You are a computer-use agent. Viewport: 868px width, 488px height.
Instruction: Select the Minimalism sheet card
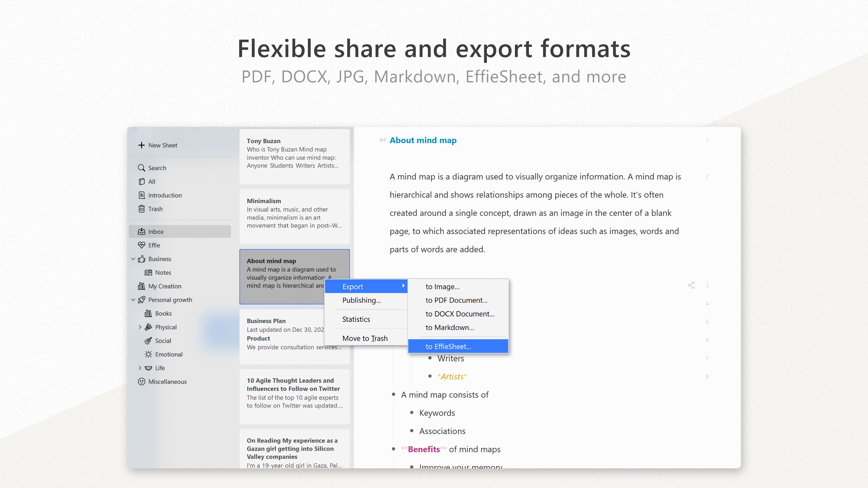point(294,217)
